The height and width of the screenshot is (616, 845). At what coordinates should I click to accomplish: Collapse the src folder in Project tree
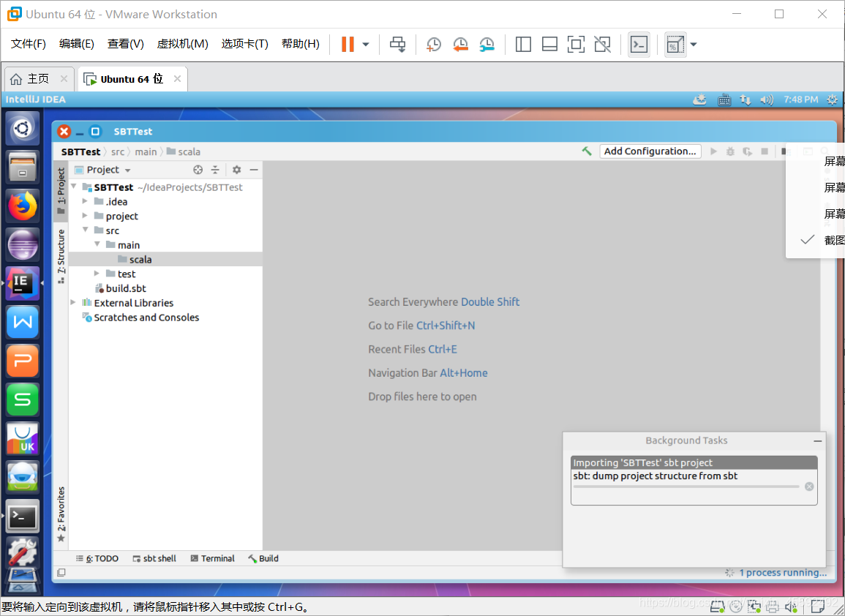click(x=85, y=230)
